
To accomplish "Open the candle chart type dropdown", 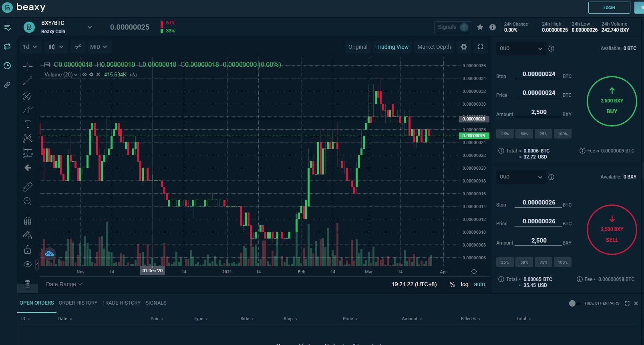I will (x=56, y=47).
